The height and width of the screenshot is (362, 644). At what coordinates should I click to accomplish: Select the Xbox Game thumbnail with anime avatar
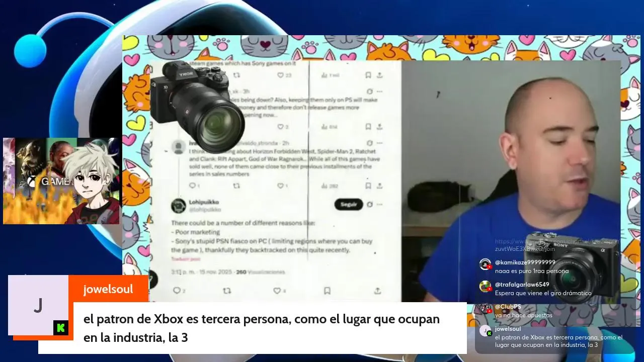click(61, 181)
